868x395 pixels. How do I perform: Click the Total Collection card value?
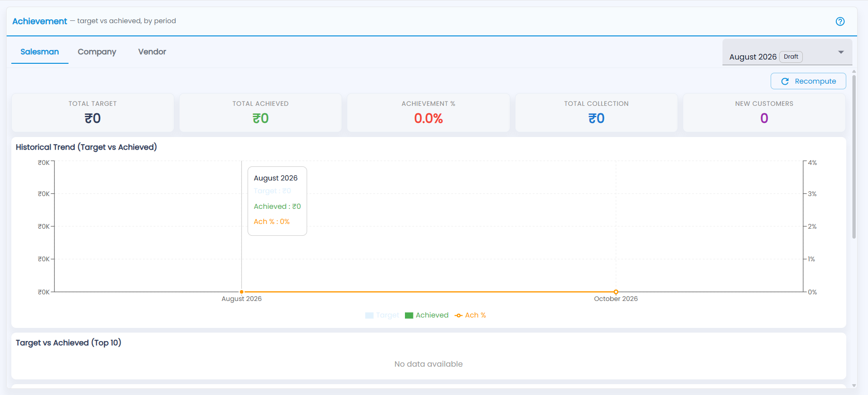click(596, 118)
